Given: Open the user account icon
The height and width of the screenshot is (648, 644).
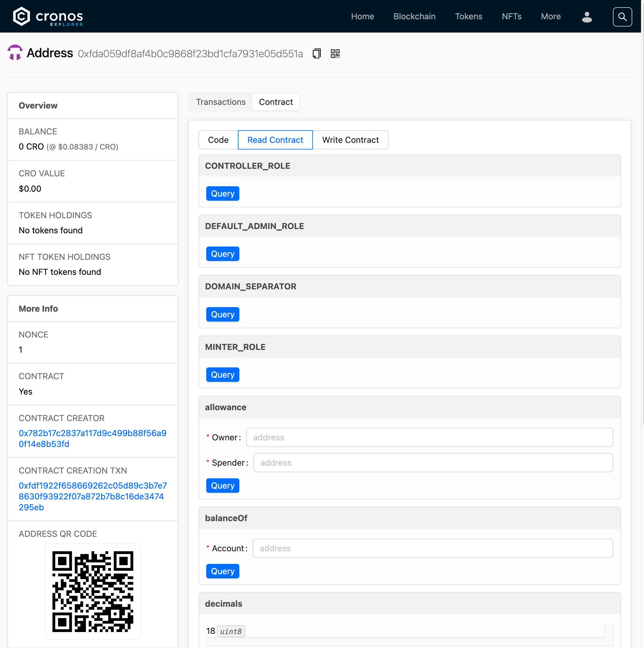Looking at the screenshot, I should point(586,17).
